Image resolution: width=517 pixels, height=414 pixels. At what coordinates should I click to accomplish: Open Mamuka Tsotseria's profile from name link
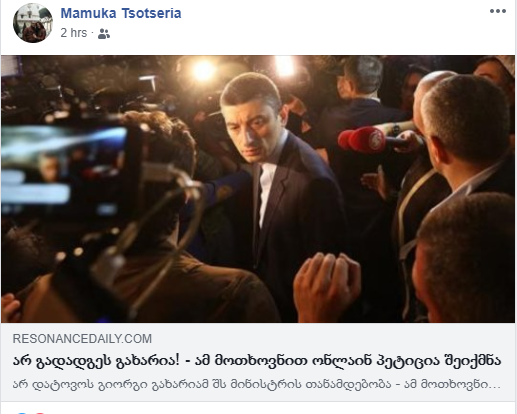(121, 13)
